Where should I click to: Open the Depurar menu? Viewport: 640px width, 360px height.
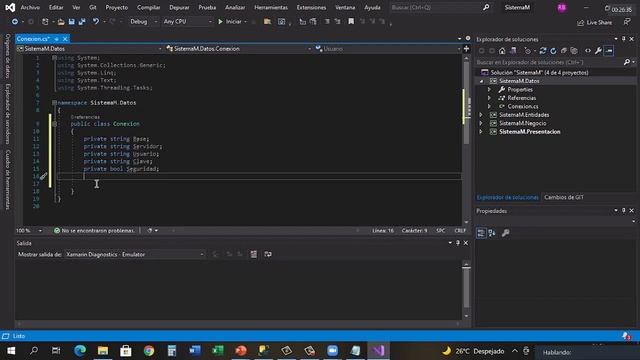click(x=179, y=7)
